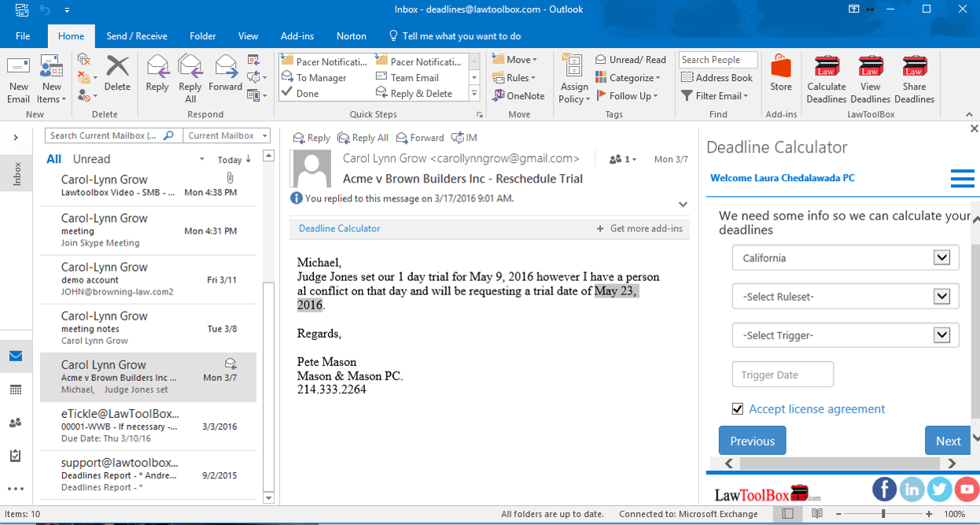Click Tell me what you want to do
980x525 pixels.
455,36
